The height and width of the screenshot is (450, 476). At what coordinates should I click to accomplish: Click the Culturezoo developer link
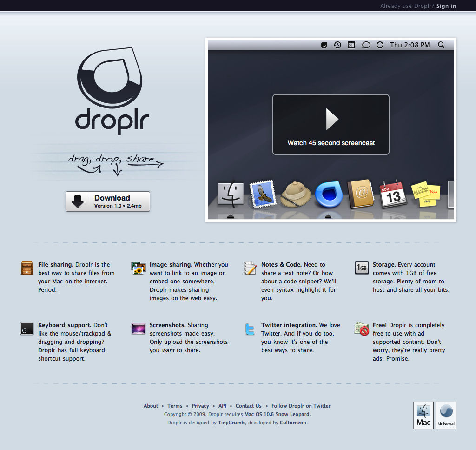[293, 423]
